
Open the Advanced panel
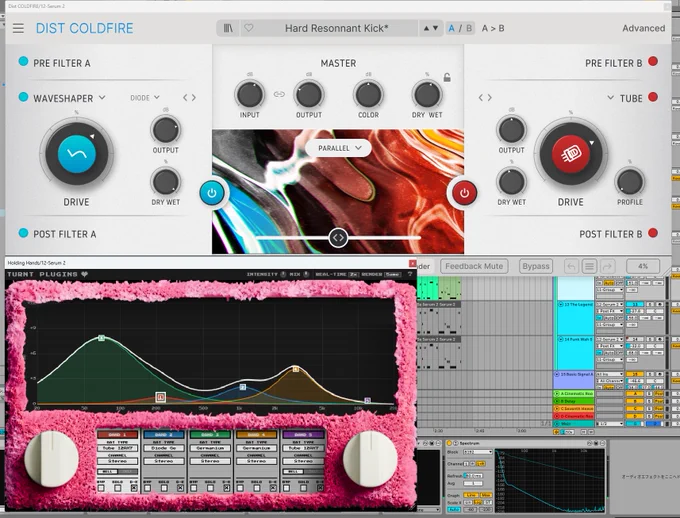[644, 28]
